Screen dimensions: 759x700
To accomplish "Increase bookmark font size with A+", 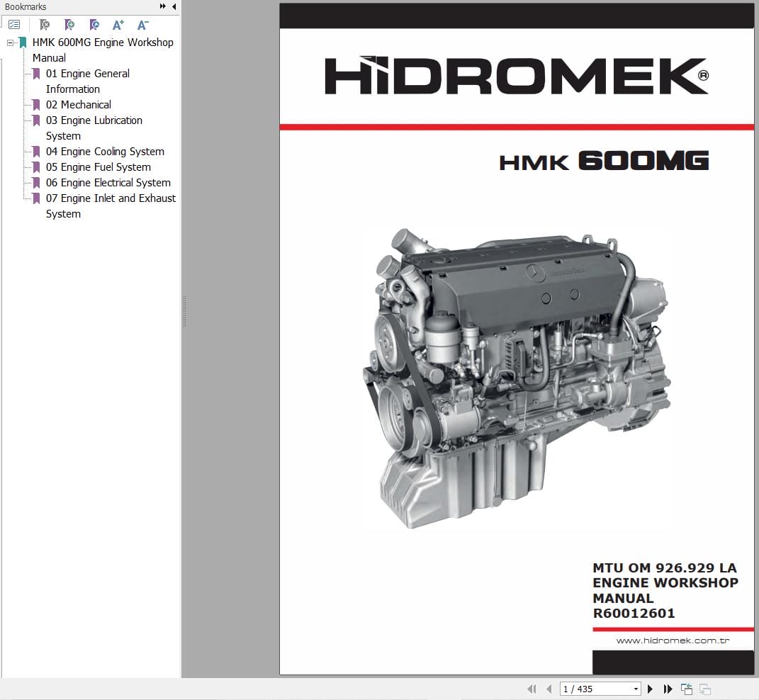I will pyautogui.click(x=118, y=25).
